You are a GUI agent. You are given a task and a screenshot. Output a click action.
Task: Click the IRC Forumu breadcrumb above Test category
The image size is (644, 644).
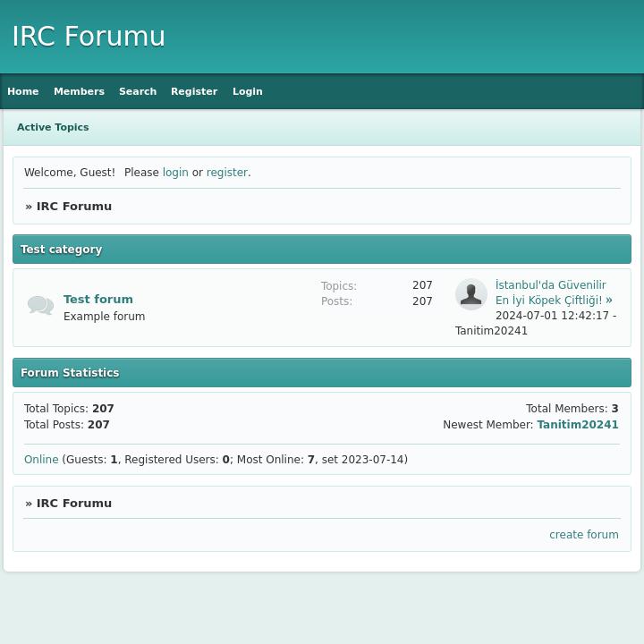[x=74, y=207]
